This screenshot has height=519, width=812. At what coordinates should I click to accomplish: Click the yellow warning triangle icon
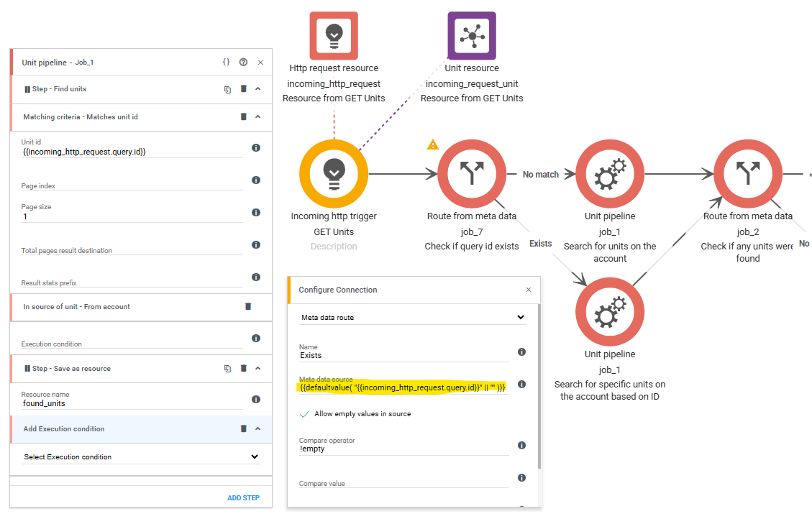click(x=433, y=144)
